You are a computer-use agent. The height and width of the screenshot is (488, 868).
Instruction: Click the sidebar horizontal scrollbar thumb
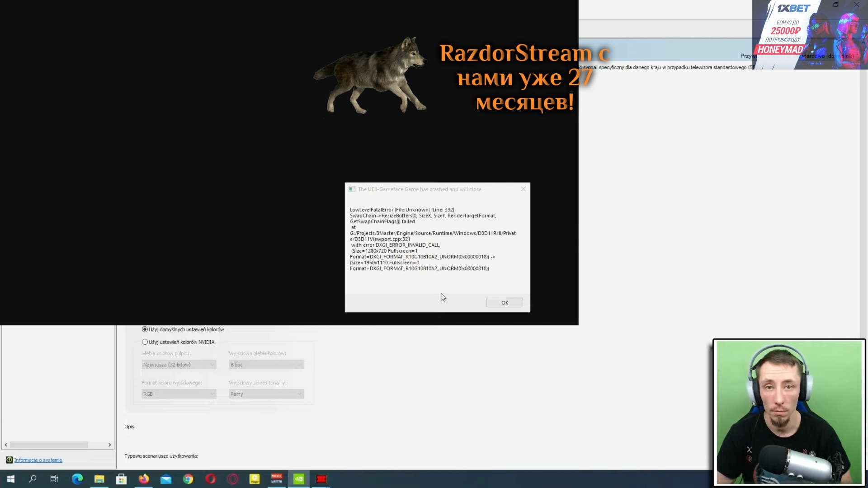[49, 445]
